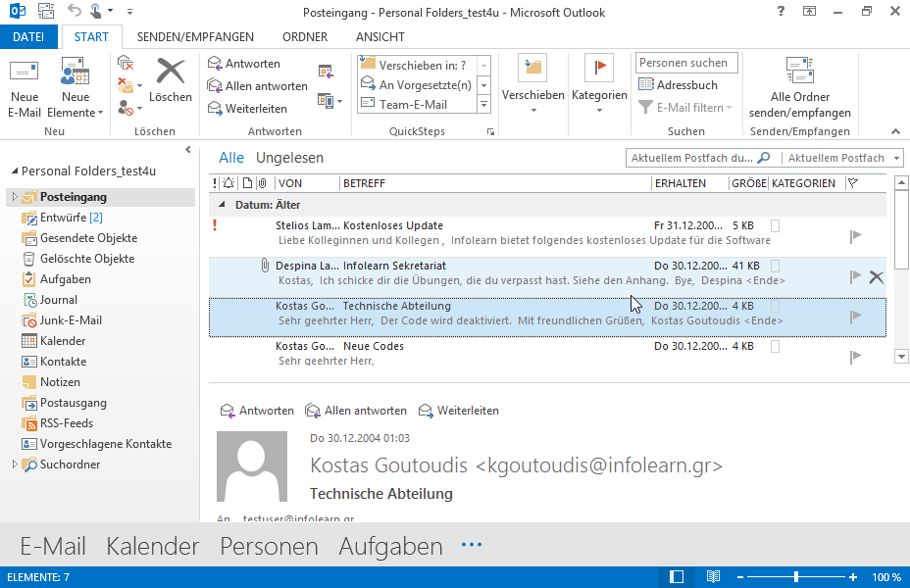Open Gelöschte Objekte folder
This screenshot has height=588, width=910.
(77, 259)
